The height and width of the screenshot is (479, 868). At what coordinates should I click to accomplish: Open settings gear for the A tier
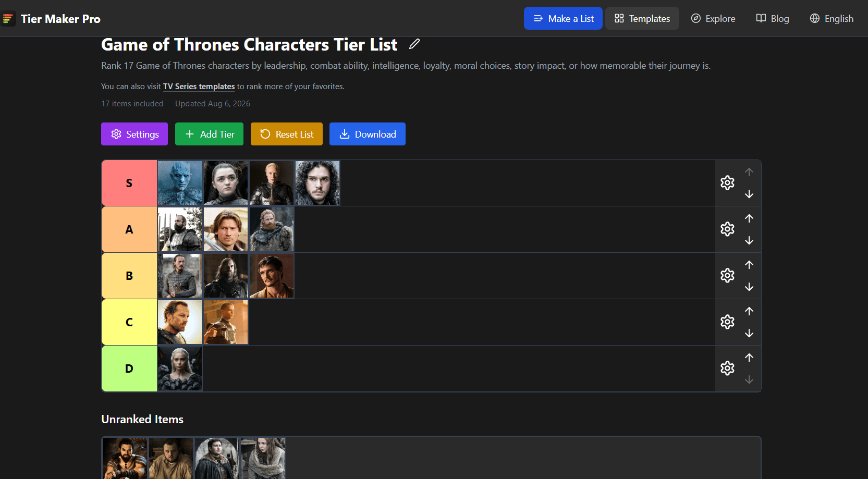(727, 229)
